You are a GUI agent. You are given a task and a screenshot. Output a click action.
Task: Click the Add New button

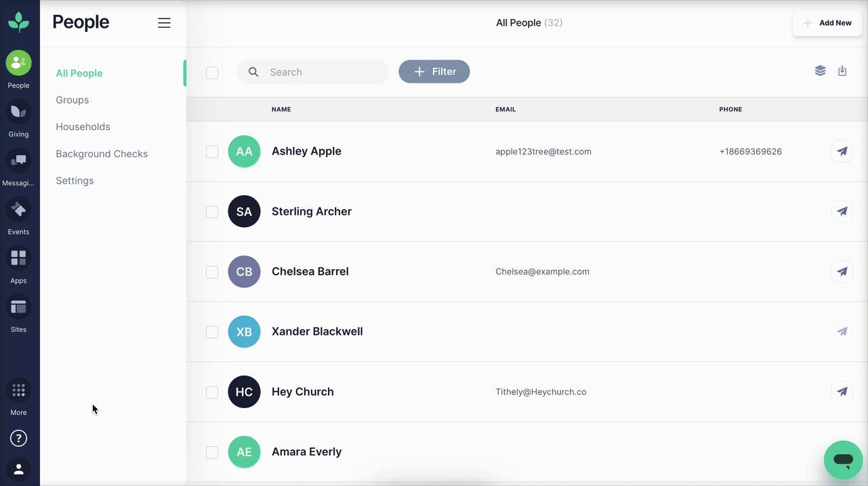[827, 23]
